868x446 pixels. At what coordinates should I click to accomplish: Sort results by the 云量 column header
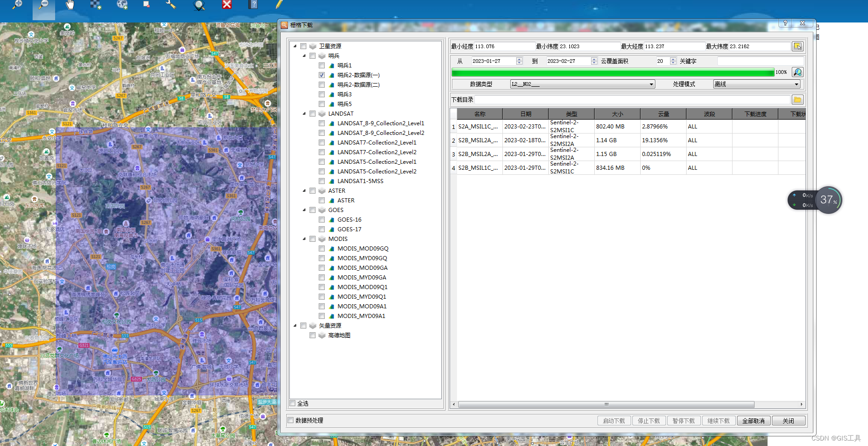pyautogui.click(x=663, y=114)
